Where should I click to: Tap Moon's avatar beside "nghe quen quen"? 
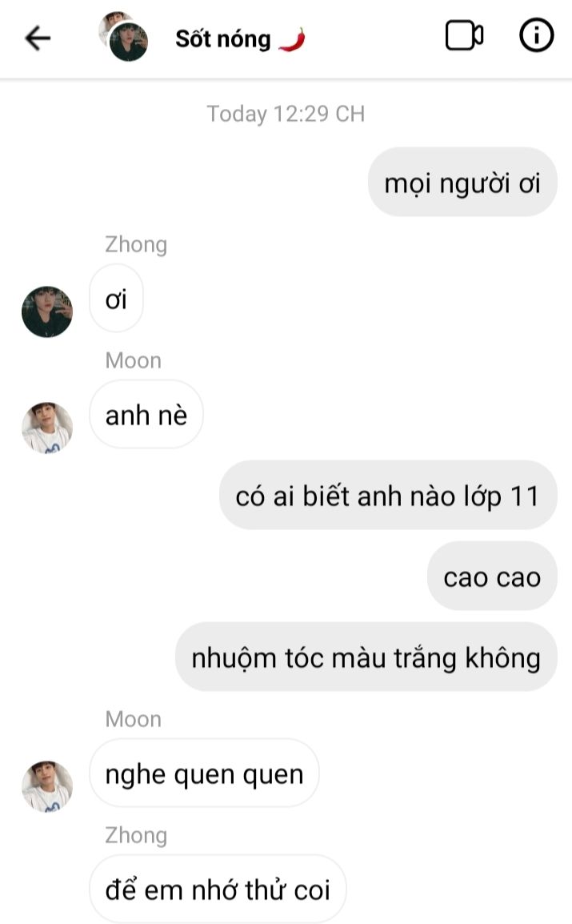tap(47, 786)
